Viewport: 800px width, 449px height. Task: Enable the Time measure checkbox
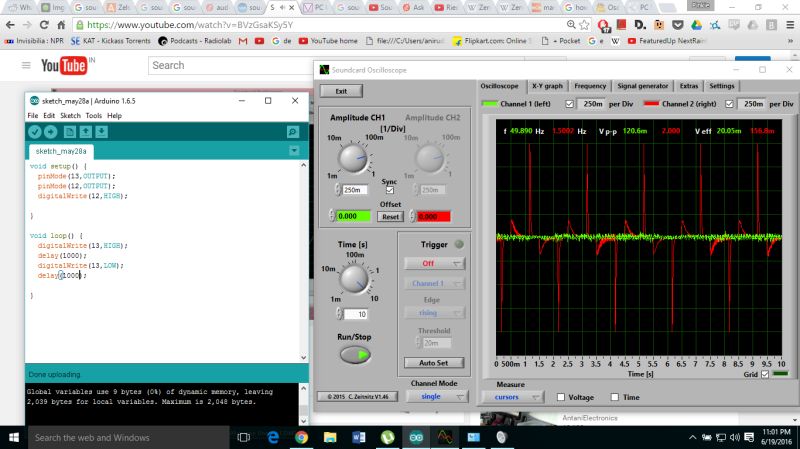[x=615, y=397]
